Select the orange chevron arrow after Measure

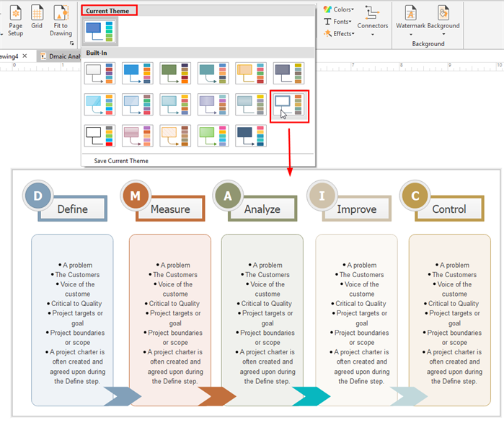pos(217,396)
